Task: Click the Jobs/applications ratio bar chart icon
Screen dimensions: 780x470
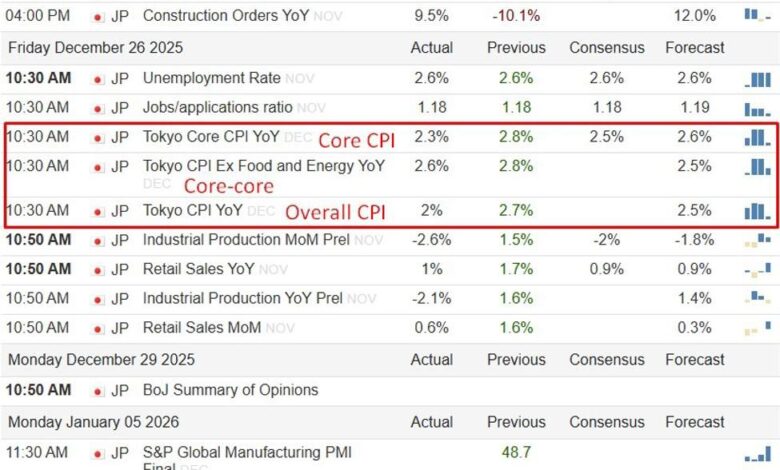Action: pos(757,108)
